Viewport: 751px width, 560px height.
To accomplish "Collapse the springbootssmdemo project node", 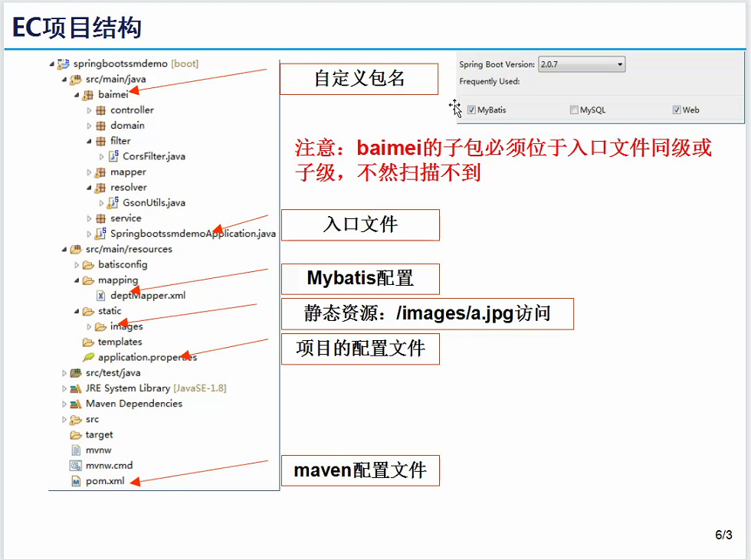I will (52, 64).
